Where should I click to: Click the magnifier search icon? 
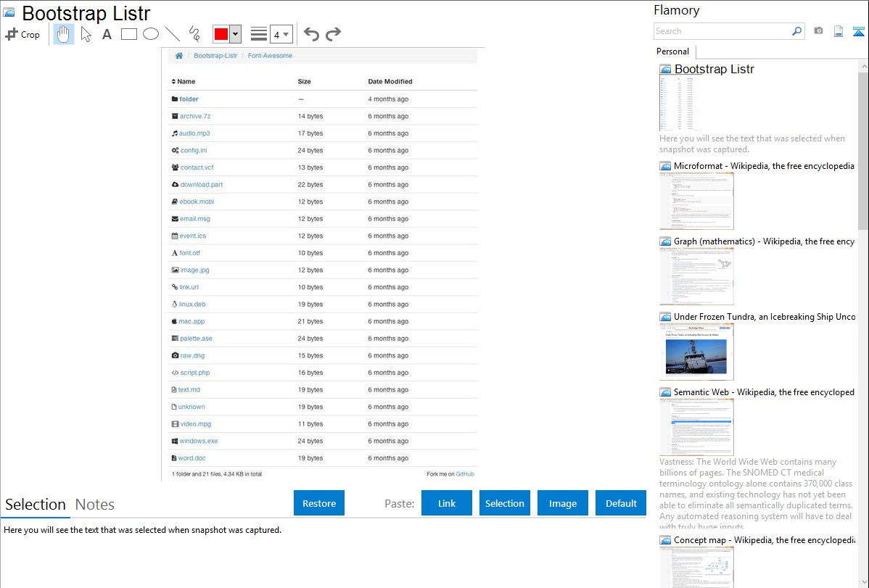point(796,31)
